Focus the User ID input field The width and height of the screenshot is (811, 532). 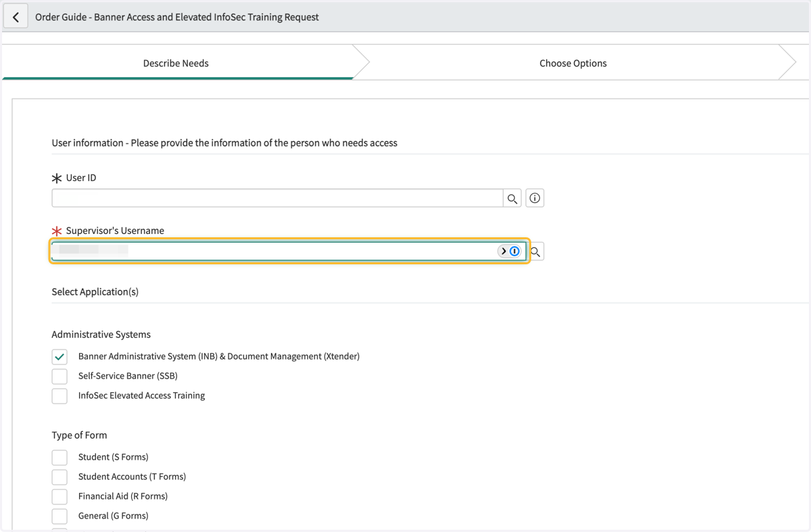click(x=277, y=198)
